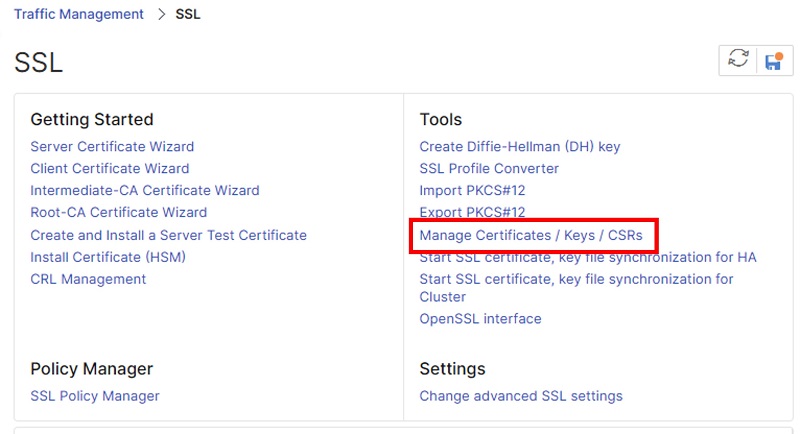Select Create and Install a Server Test Certificate
The width and height of the screenshot is (800, 434).
point(168,236)
